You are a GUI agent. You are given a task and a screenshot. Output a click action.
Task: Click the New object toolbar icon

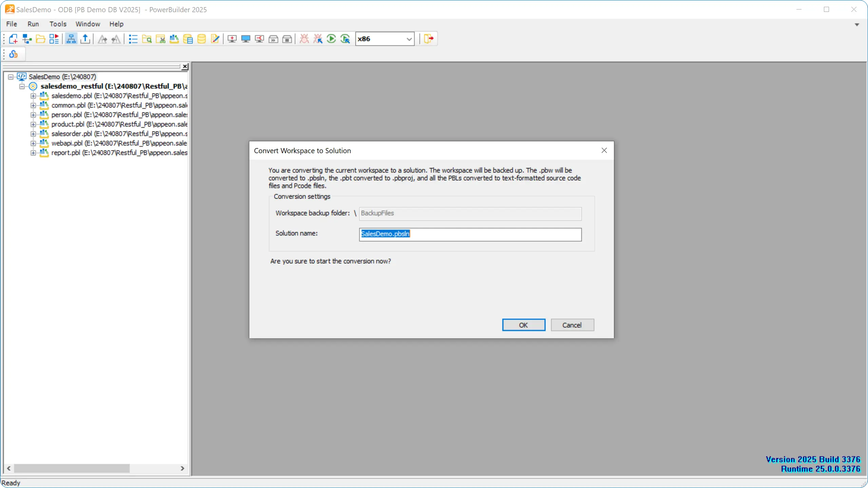pyautogui.click(x=13, y=39)
